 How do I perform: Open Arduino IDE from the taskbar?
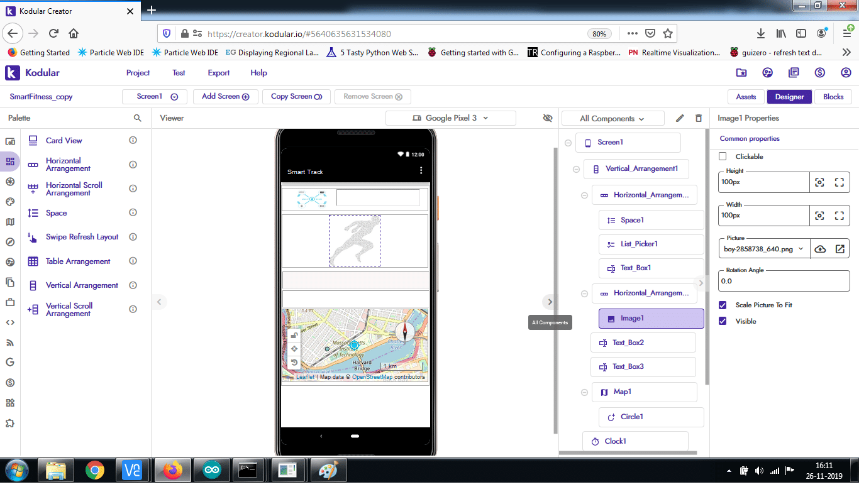[x=211, y=470]
